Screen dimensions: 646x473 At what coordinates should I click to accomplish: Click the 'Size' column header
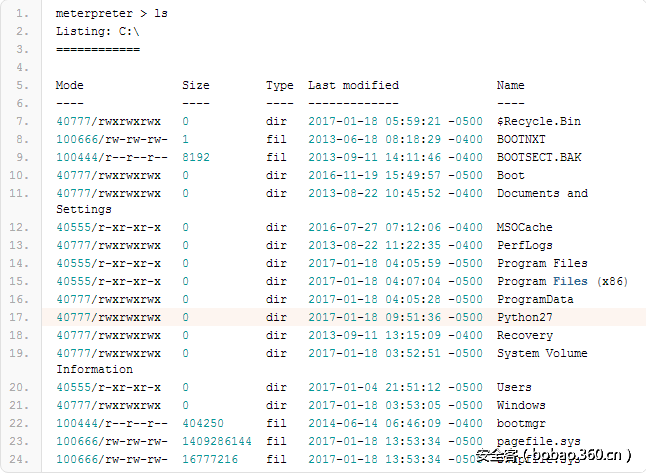coord(196,85)
